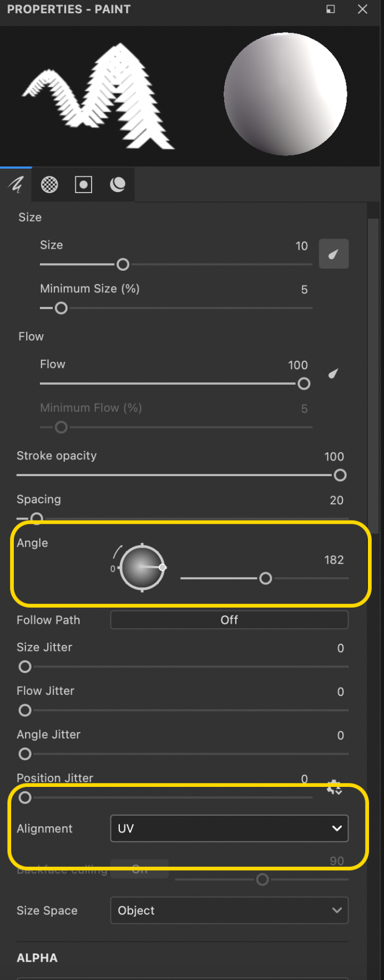This screenshot has width=384, height=980.
Task: Click the Stroke opacity value 100
Action: pyautogui.click(x=334, y=456)
